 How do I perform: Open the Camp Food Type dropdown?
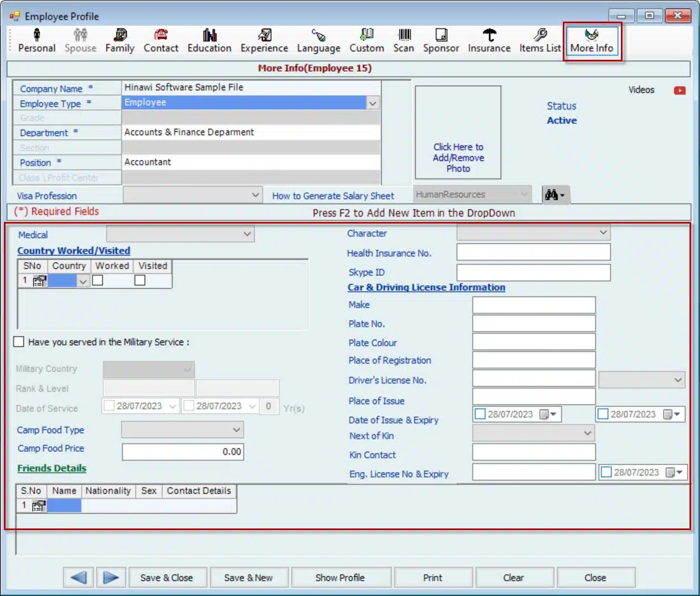(237, 429)
